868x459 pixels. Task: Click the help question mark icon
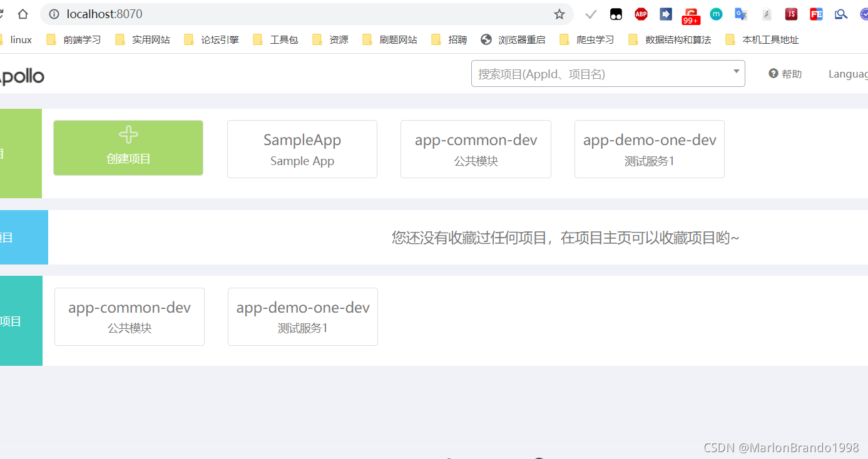774,74
